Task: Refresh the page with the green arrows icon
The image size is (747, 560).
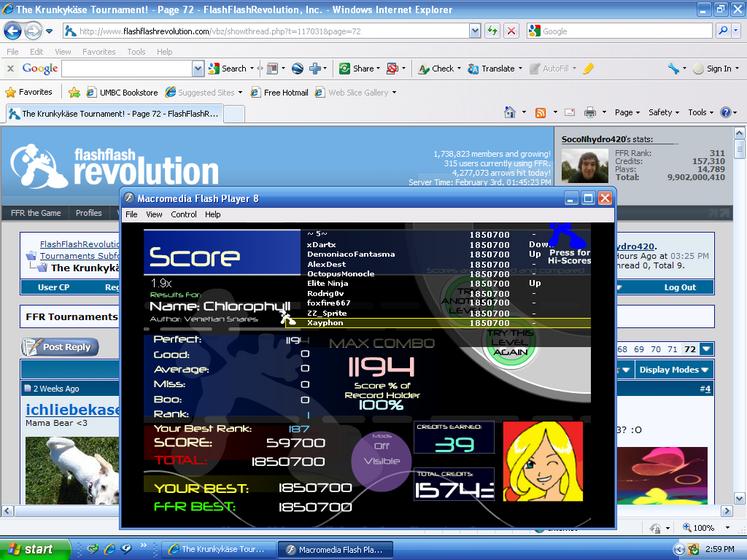Action: [x=492, y=31]
